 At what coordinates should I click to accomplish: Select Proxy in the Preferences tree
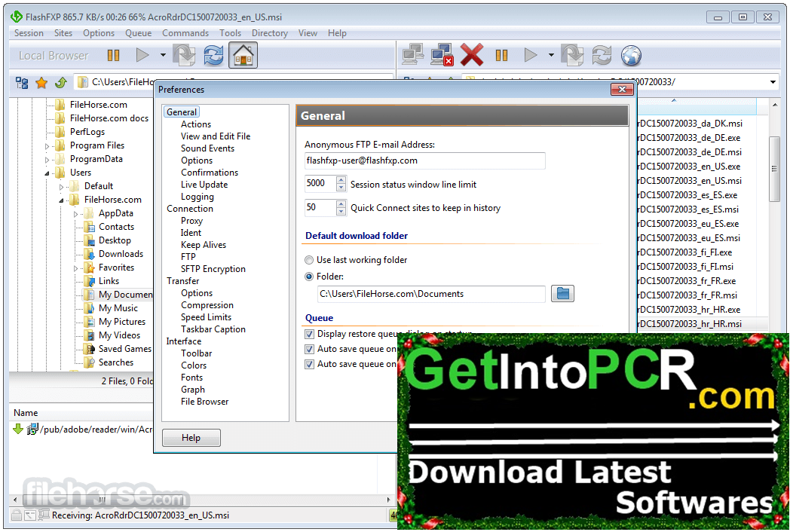[x=191, y=221]
